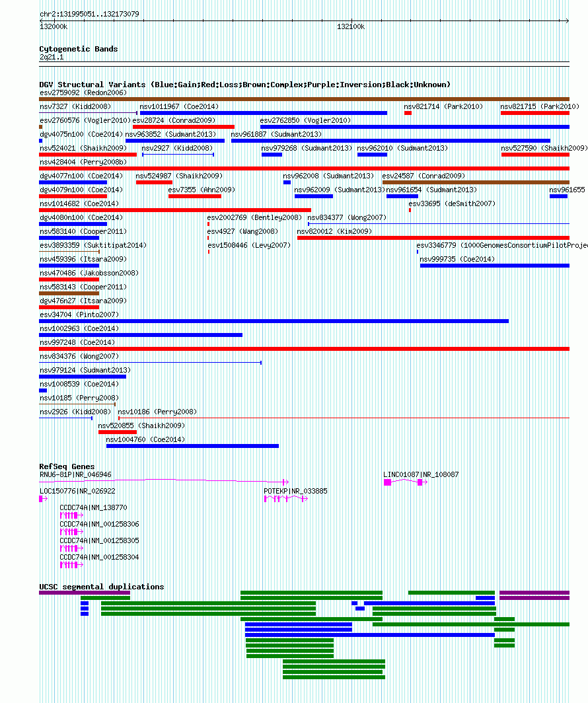Image resolution: width=588 pixels, height=703 pixels.
Task: Open esv34704 (Pinto2007) variant
Action: click(x=79, y=315)
